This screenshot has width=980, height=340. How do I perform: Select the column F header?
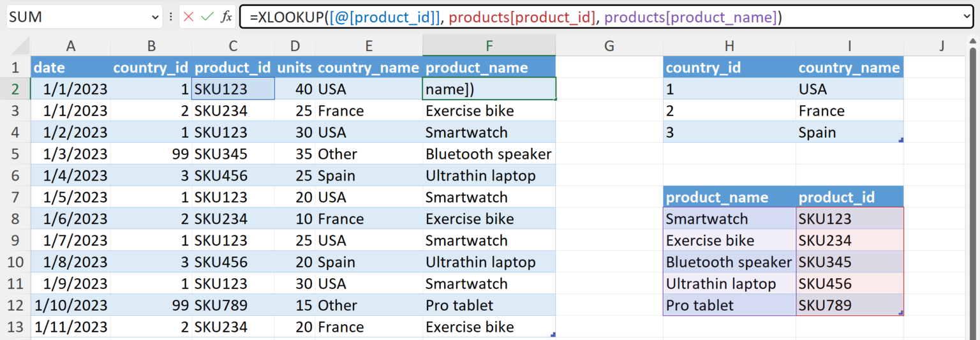(x=489, y=46)
